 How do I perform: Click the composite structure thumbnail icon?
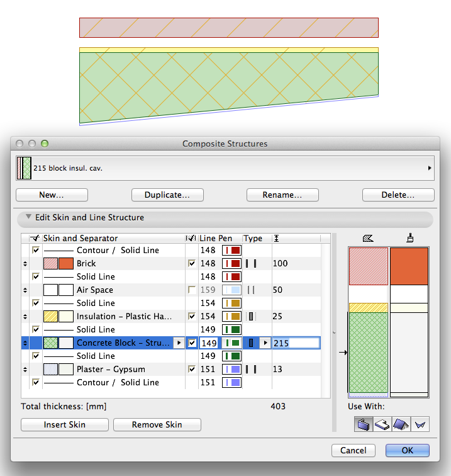coord(25,168)
